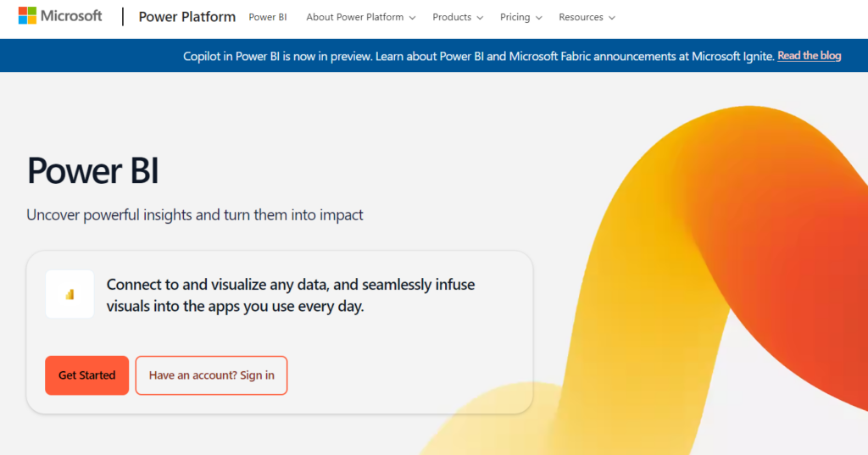Viewport: 868px width, 455px height.
Task: Click the Microsoft logo
Action: (60, 16)
